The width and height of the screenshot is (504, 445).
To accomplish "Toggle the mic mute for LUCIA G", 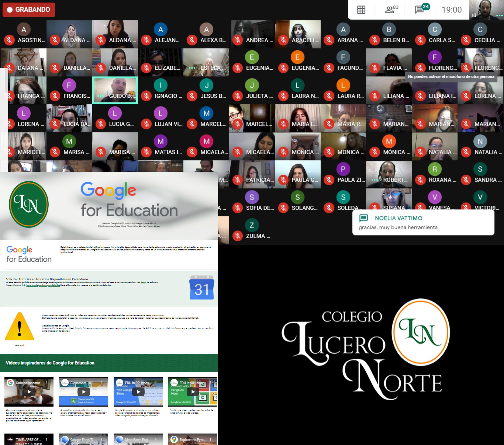I will pos(101,124).
